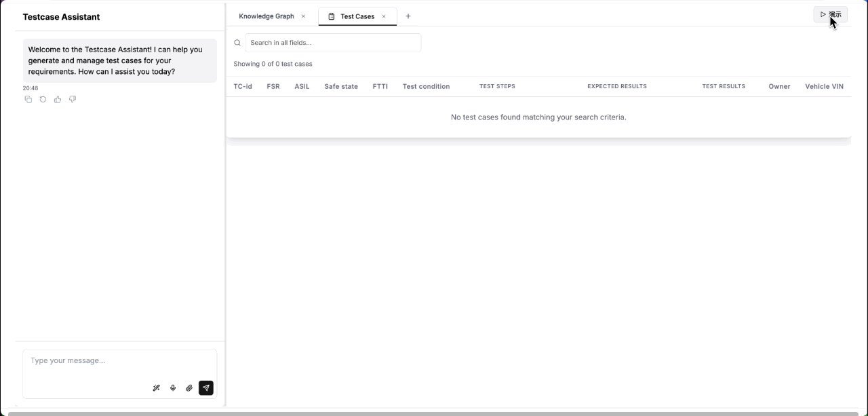Start the 演示 demo playback
This screenshot has height=416, width=868.
click(830, 14)
